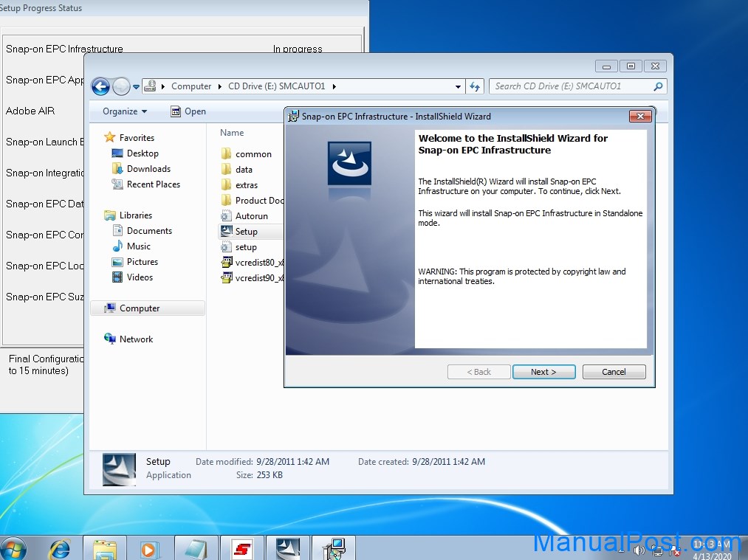The image size is (748, 560).
Task: Select Libraries in the navigation pane
Action: 135,215
